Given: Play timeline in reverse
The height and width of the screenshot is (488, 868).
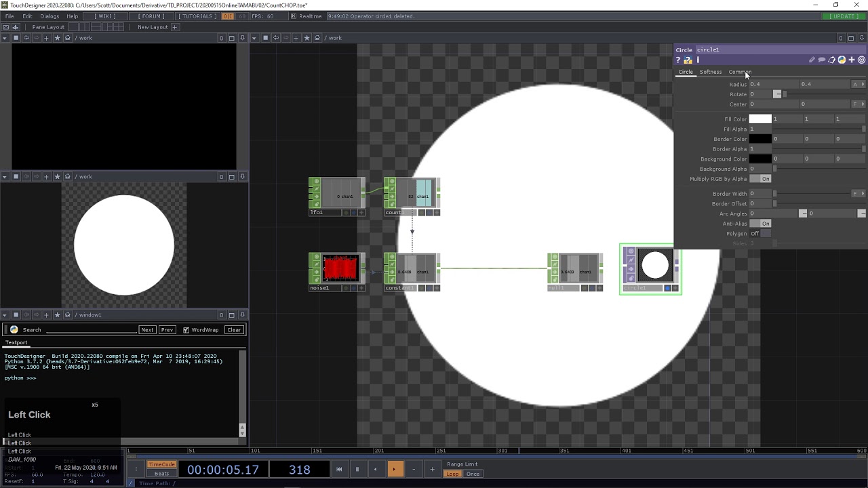Looking at the screenshot, I should (375, 469).
